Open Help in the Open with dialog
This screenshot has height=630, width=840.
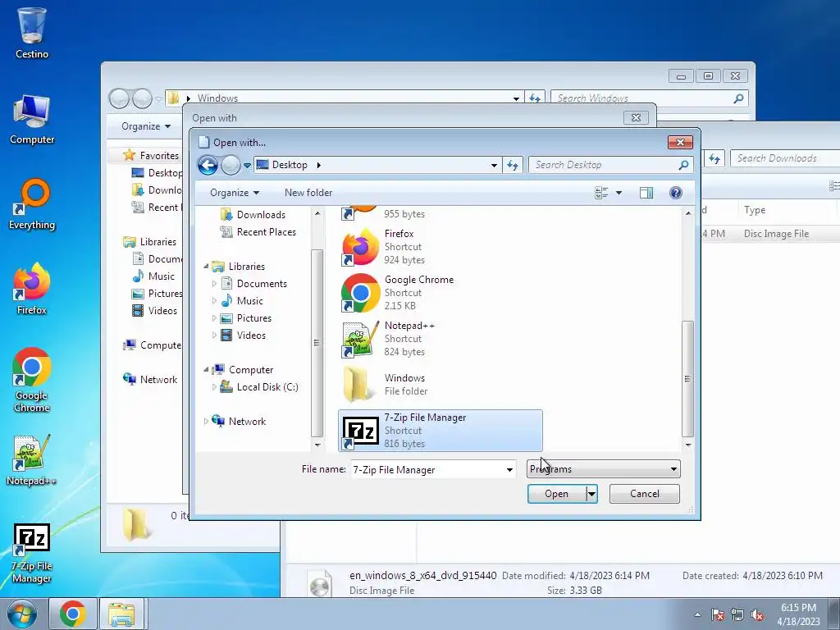[676, 193]
